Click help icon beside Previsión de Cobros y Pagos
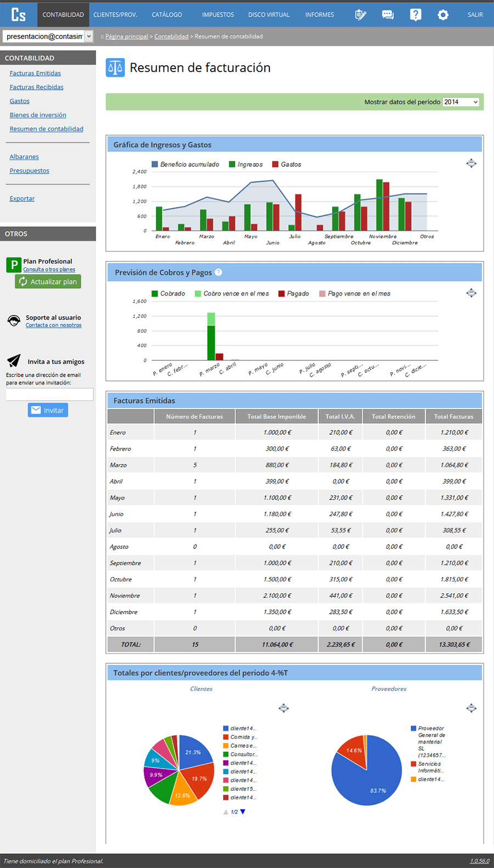The height and width of the screenshot is (868, 494). (x=218, y=272)
